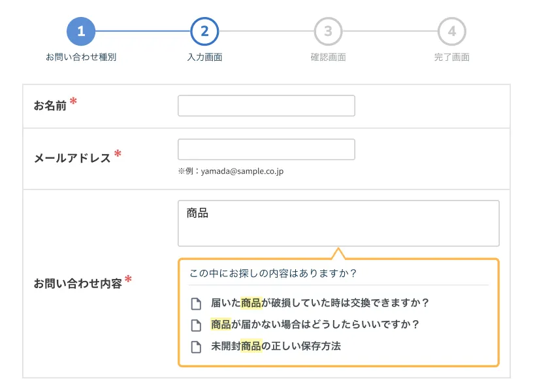533x392 pixels.
Task: Open 商品が届かない場合はどうしたらいいですか？ suggestion
Action: click(x=314, y=324)
